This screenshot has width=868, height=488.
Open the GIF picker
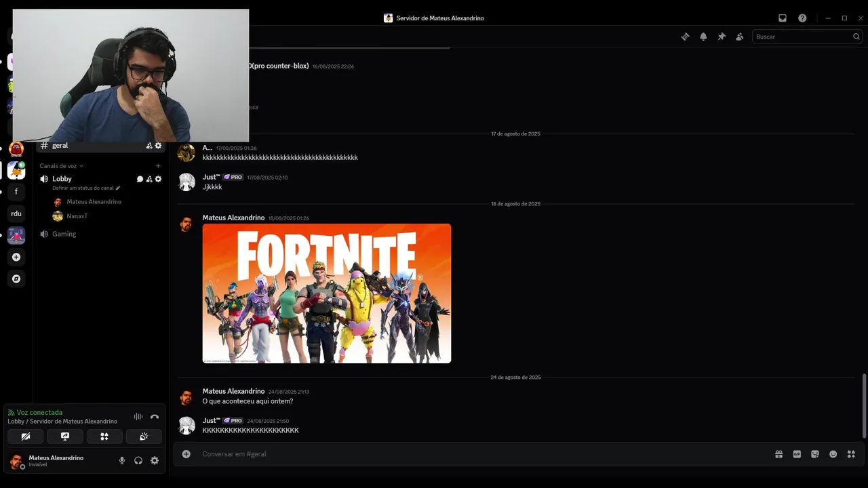(x=797, y=454)
